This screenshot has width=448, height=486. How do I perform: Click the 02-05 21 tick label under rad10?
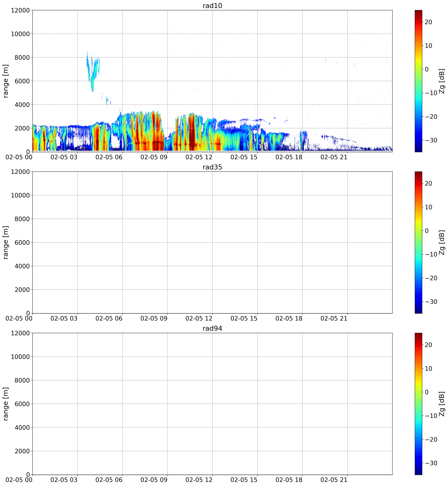coord(334,157)
